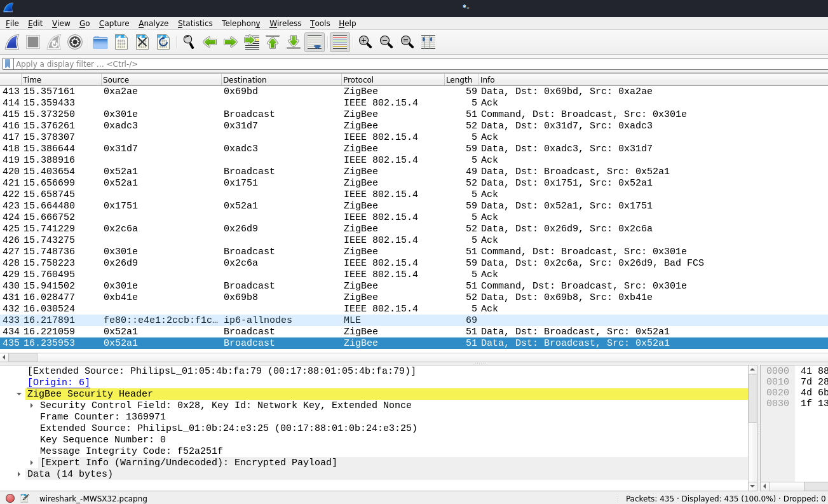Go to specified packet icon
This screenshot has height=504, width=828.
(x=252, y=42)
